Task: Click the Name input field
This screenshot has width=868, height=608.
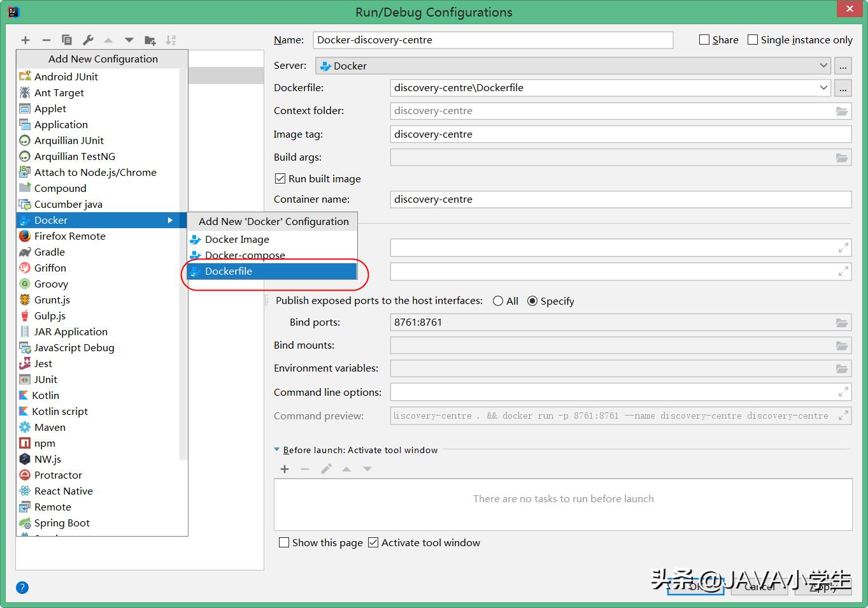Action: pyautogui.click(x=493, y=40)
